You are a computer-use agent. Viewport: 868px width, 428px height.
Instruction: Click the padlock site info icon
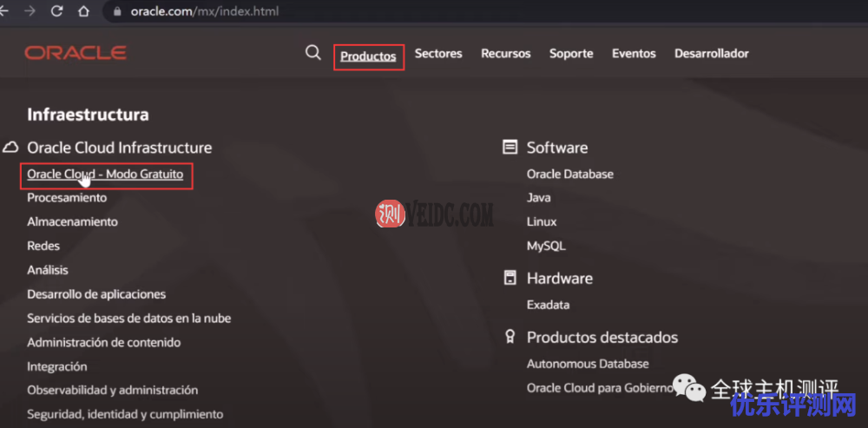tap(117, 11)
